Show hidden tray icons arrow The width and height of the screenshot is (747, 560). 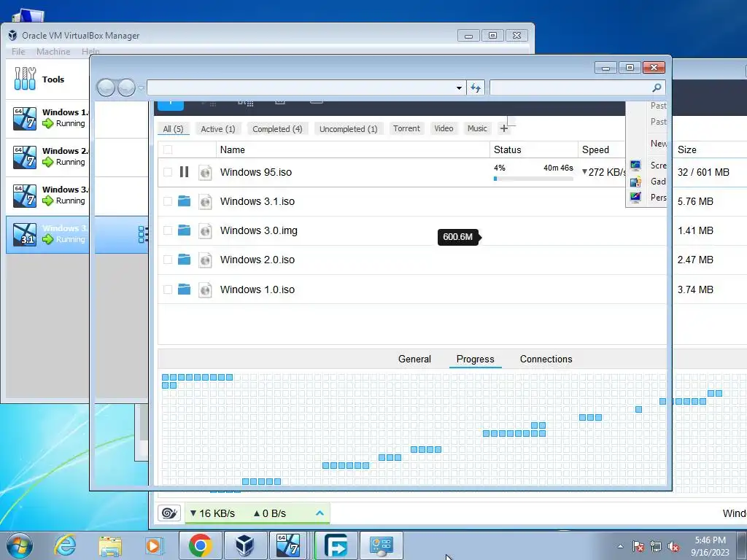point(620,546)
